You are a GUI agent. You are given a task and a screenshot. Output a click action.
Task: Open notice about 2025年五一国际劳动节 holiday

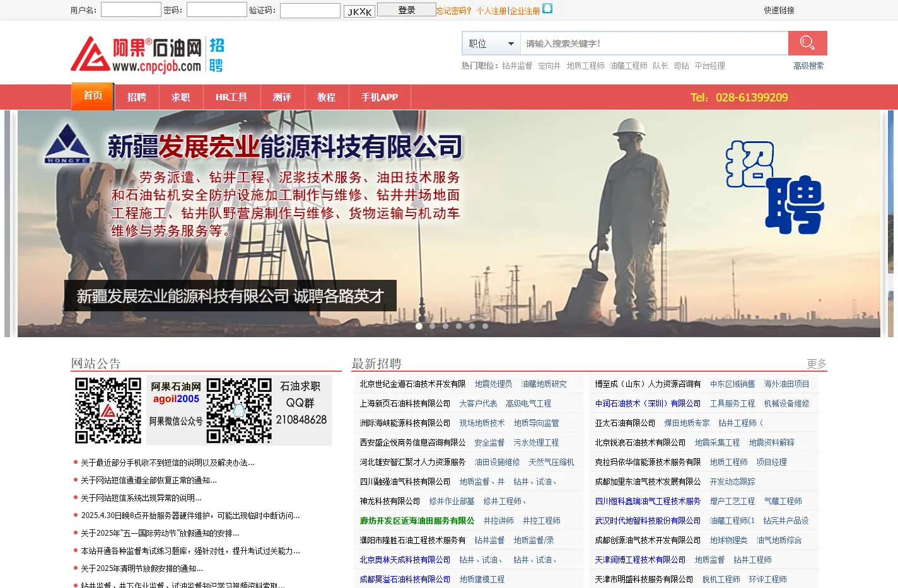160,533
